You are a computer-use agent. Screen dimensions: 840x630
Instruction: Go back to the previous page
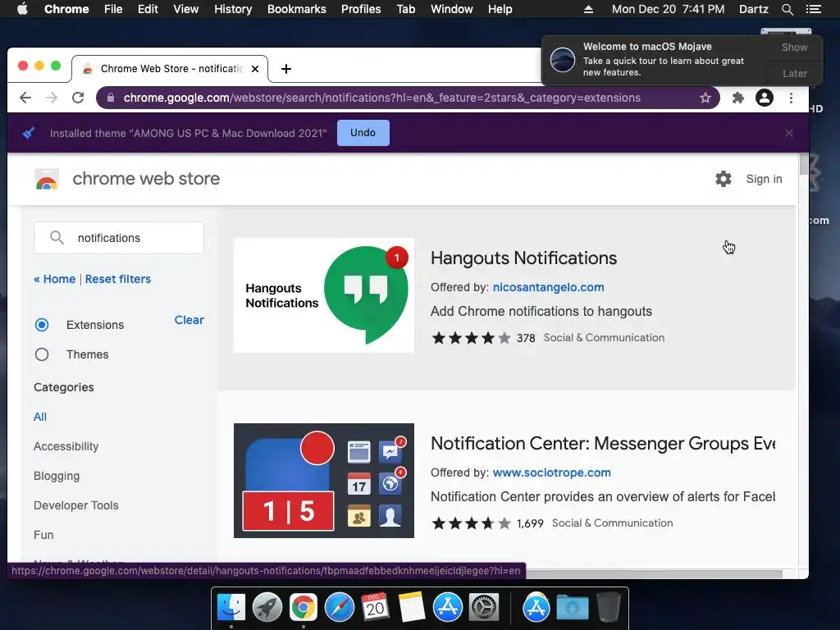25,98
